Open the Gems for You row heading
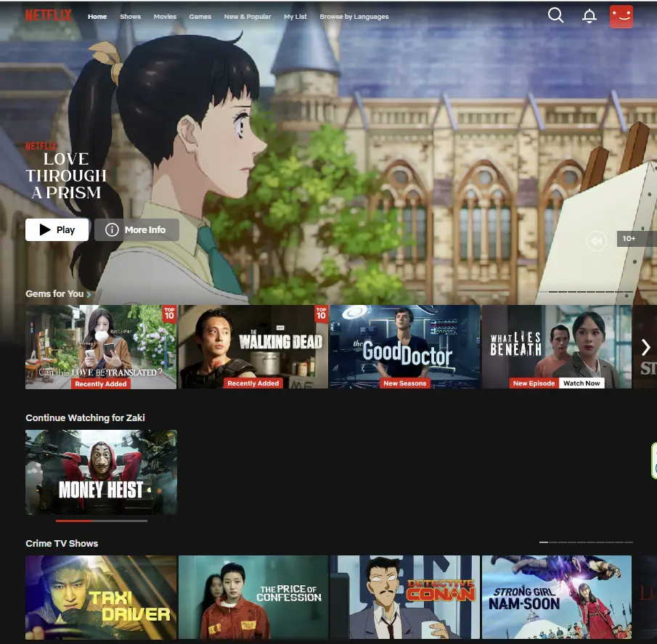 pyautogui.click(x=54, y=294)
